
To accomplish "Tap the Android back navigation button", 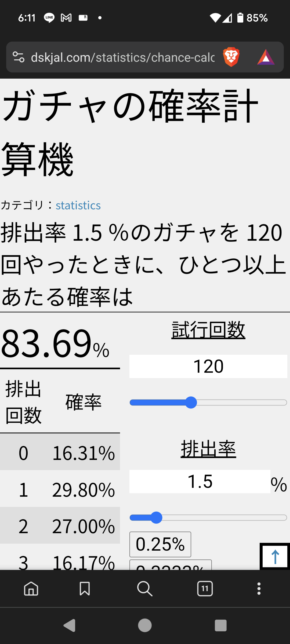I will point(70,625).
